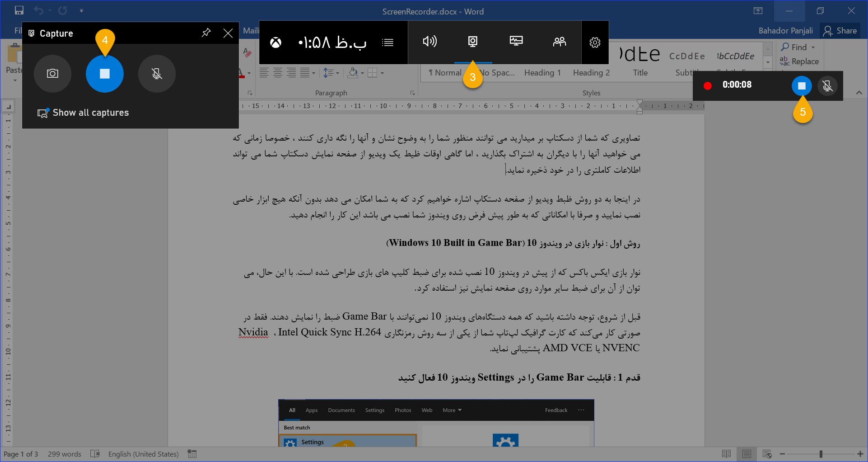The image size is (868, 462).
Task: Save the document from the Quick Access Toolbar
Action: pos(19,10)
